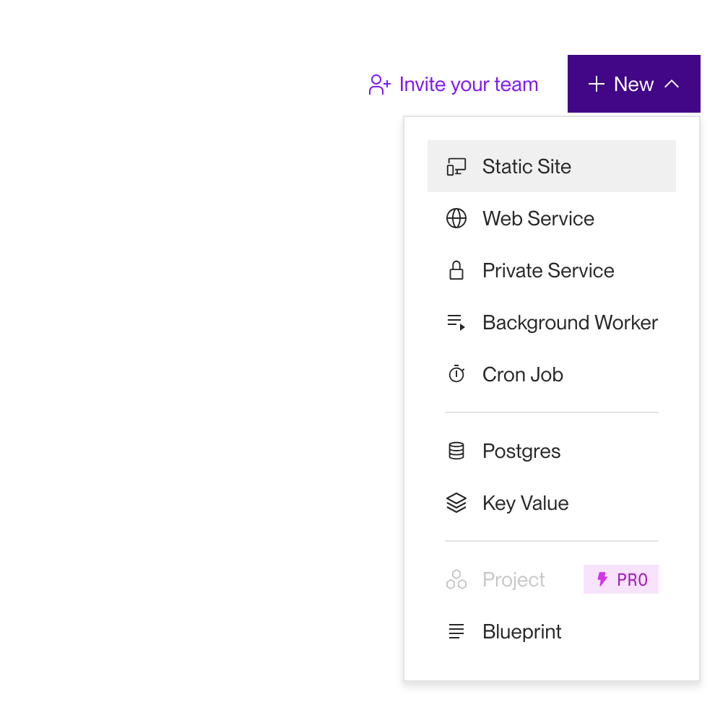Click the lightning bolt in the PRO badge

(601, 579)
